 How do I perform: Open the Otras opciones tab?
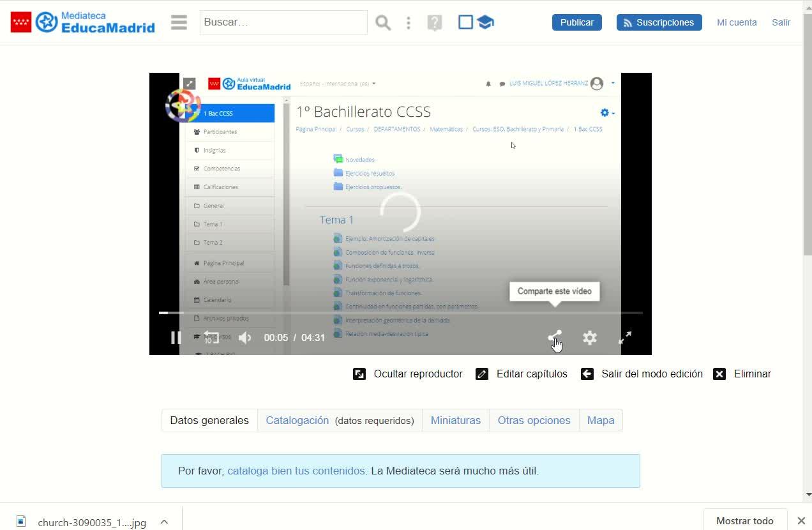pos(534,420)
